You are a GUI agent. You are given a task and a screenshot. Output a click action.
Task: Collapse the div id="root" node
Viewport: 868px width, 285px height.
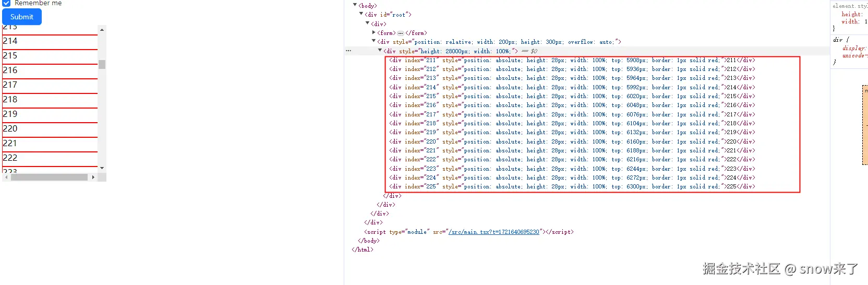[361, 14]
